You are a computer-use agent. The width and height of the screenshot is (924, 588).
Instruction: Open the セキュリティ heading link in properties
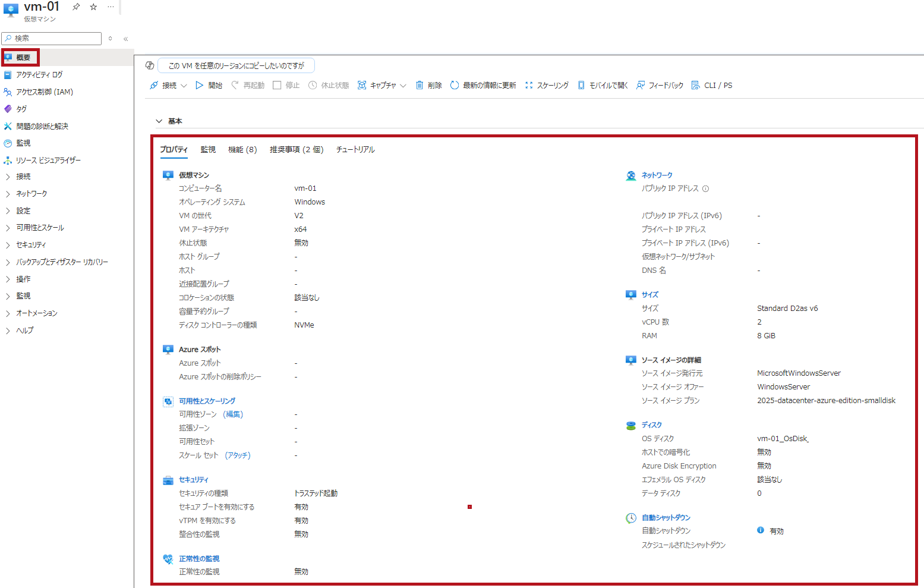[x=194, y=480]
